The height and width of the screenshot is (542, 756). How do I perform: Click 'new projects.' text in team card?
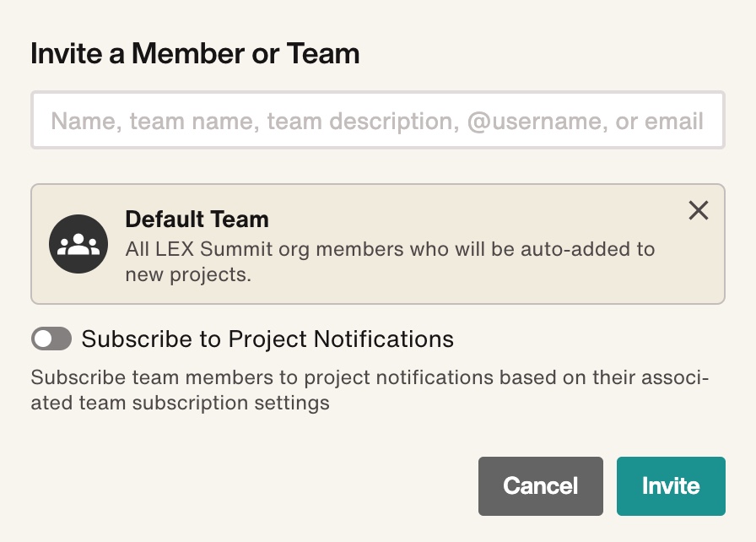(x=188, y=275)
